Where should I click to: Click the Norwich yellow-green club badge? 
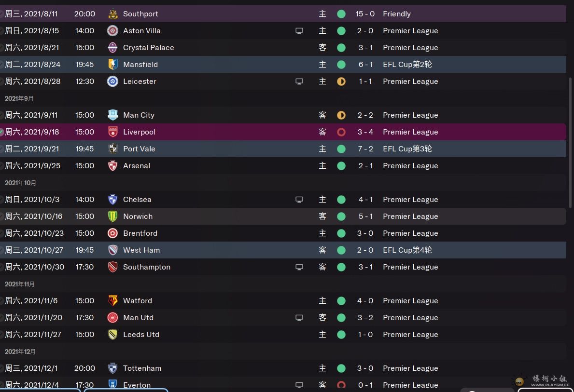[x=113, y=216]
